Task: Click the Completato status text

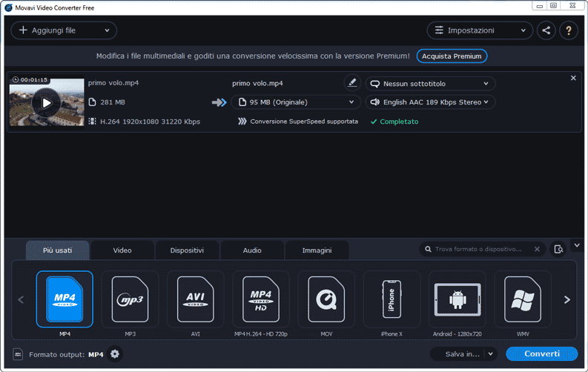Action: (x=399, y=122)
